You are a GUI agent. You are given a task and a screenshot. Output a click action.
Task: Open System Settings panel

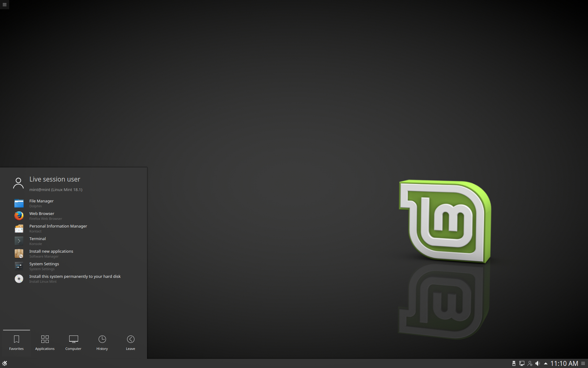[43, 266]
